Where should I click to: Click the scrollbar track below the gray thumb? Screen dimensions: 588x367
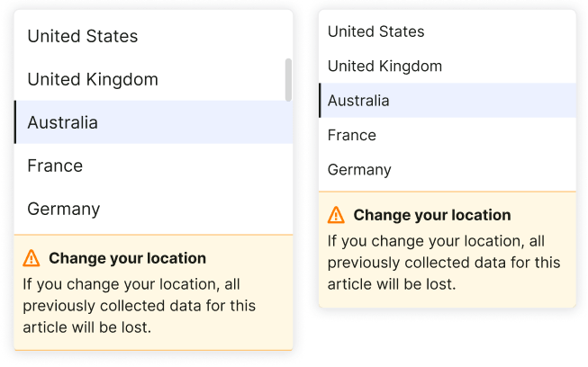(x=288, y=166)
